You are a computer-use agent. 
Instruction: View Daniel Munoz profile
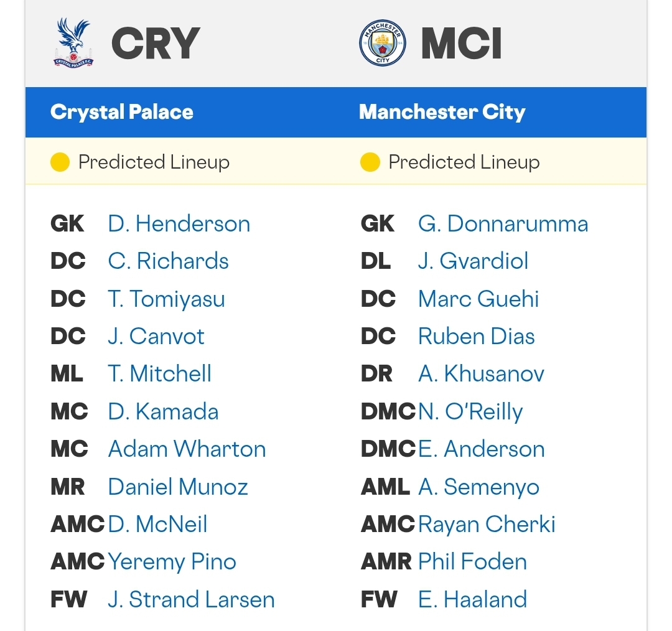pos(178,487)
